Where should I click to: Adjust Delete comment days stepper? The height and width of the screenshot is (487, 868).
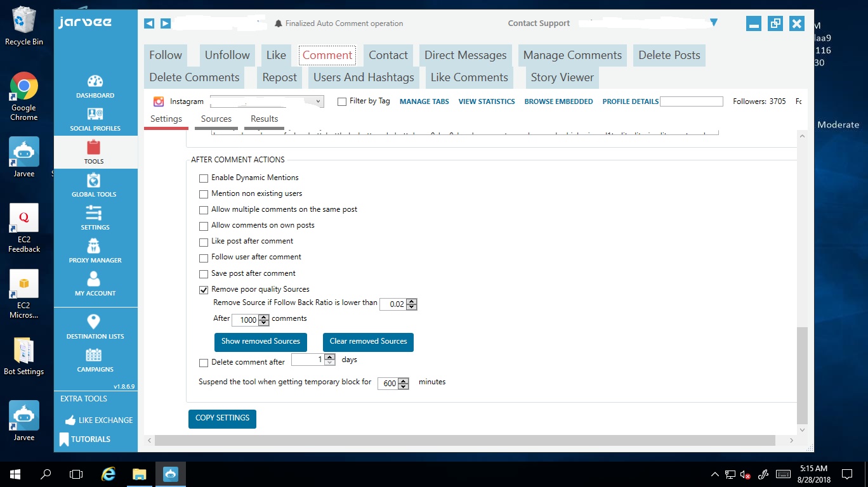point(329,360)
